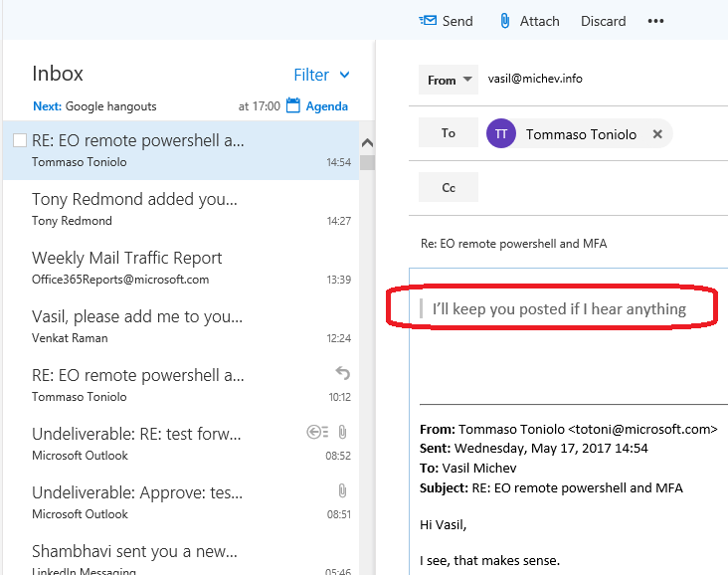Click the Inbox folder heading
Image resolution: width=728 pixels, height=575 pixels.
(x=58, y=74)
